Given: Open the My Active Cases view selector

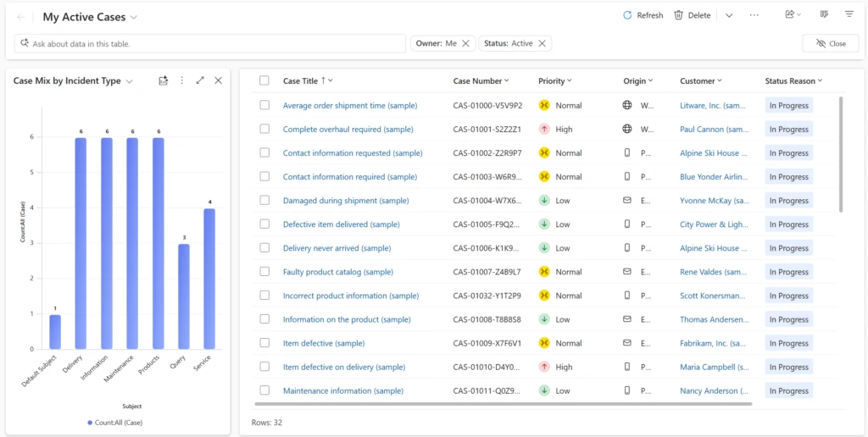Looking at the screenshot, I should 90,17.
